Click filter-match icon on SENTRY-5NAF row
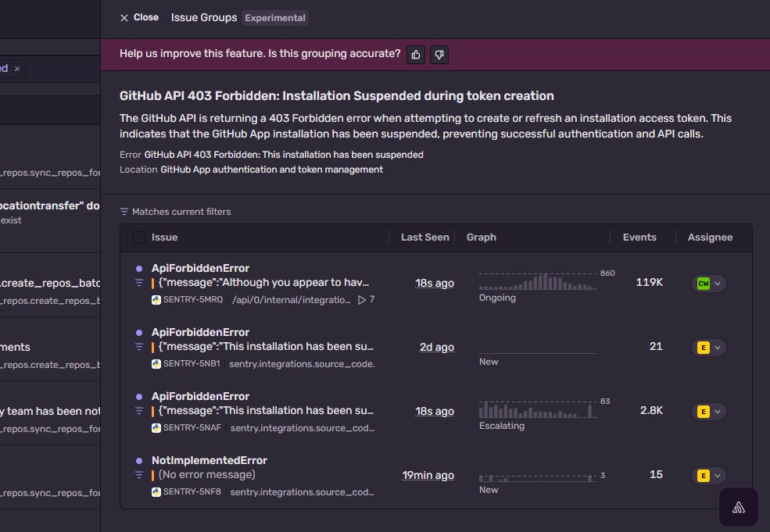Screen dimensions: 770x532 (139, 411)
